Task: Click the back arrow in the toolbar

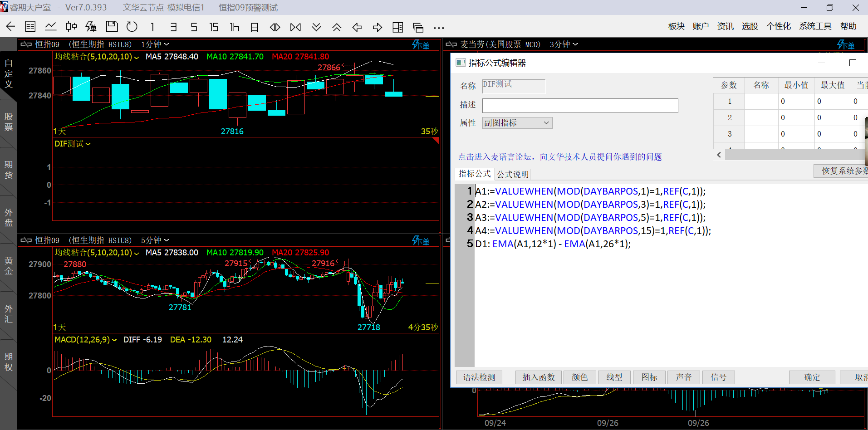Action: click(10, 27)
